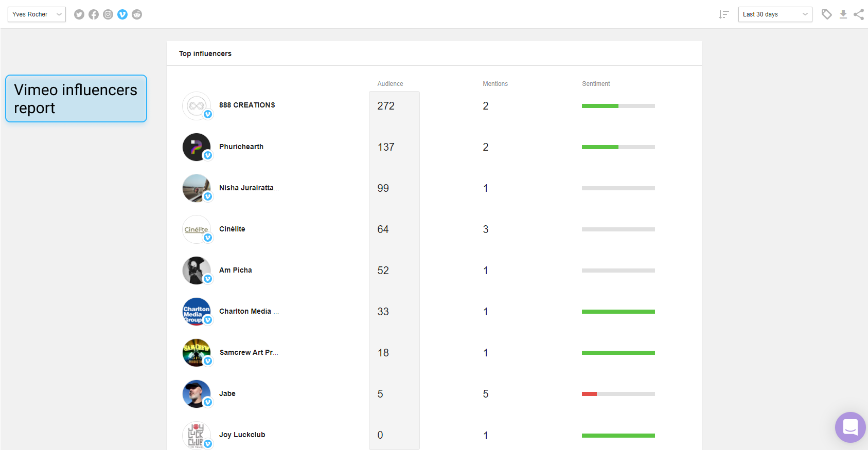
Task: Click the Cinélite influencer name
Action: point(232,229)
